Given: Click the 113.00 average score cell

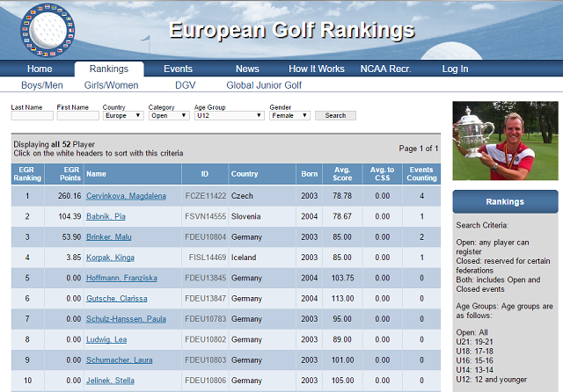Looking at the screenshot, I should coord(342,298).
